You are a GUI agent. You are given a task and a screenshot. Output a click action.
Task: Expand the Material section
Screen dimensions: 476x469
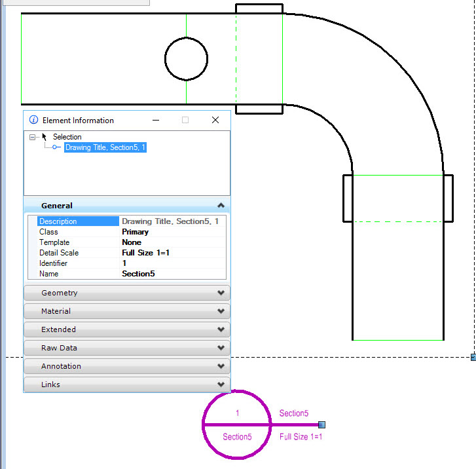click(x=127, y=311)
